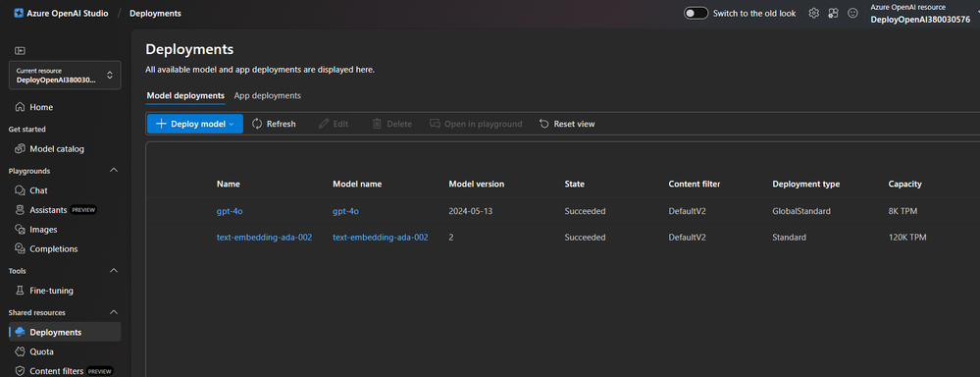Open the resource directory switcher icon
The height and width of the screenshot is (377, 980).
coord(833,13)
